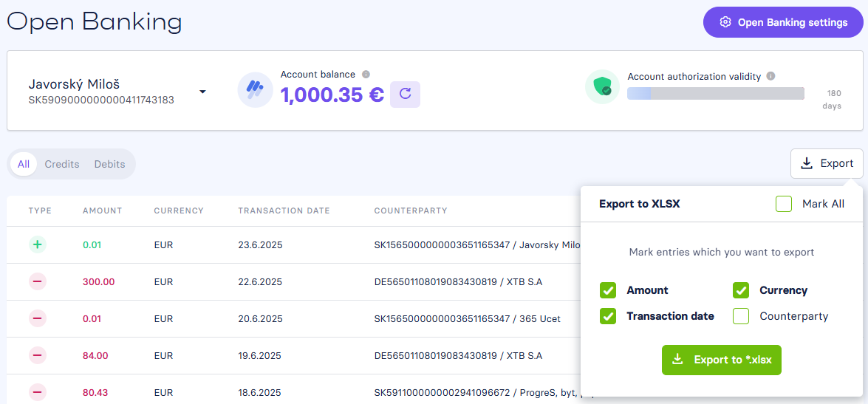The image size is (868, 404).
Task: Click the minus icon for 300.00 debit
Action: (37, 281)
